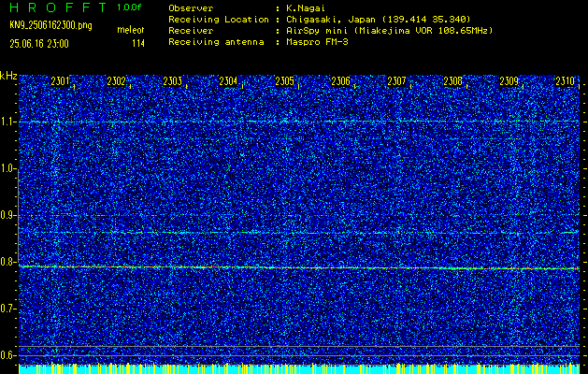The height and width of the screenshot is (374, 588).
Task: Click the 2303 time marker
Action: click(173, 81)
